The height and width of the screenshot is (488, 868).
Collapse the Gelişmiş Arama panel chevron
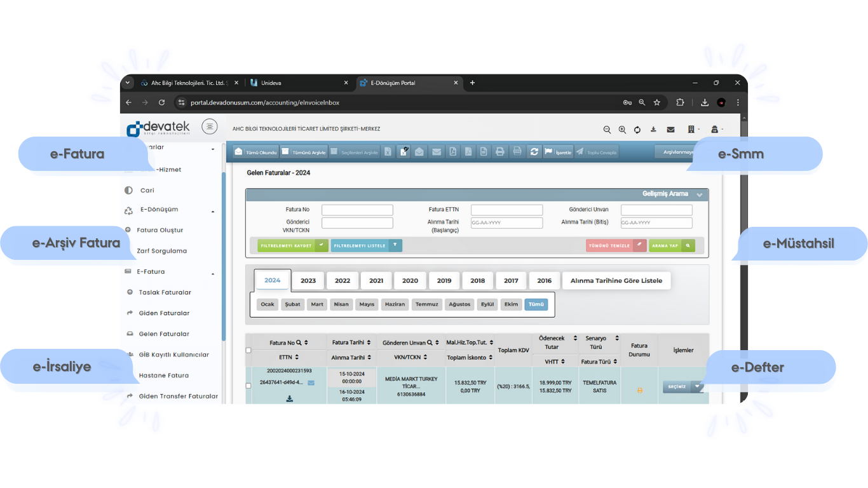699,194
